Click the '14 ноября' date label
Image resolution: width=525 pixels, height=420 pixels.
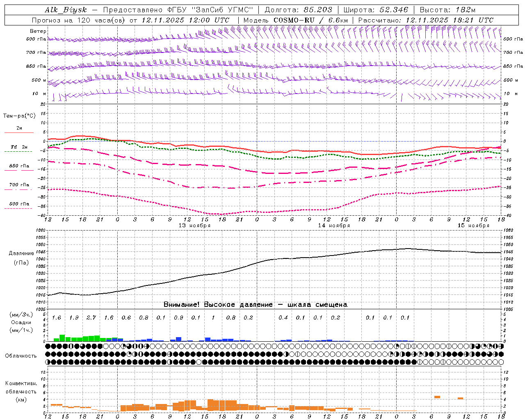click(334, 225)
